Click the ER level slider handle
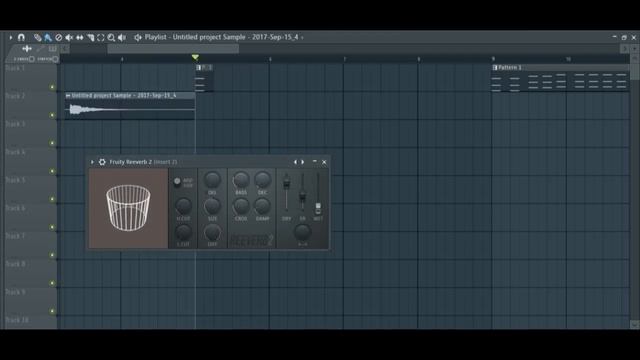This screenshot has width=640, height=360. pos(302,196)
